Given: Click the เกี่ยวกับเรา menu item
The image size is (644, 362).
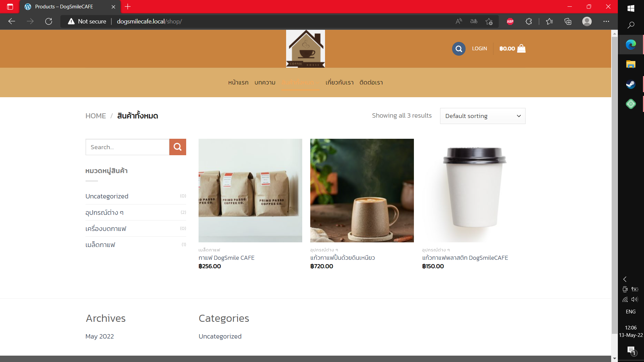Looking at the screenshot, I should pyautogui.click(x=339, y=82).
